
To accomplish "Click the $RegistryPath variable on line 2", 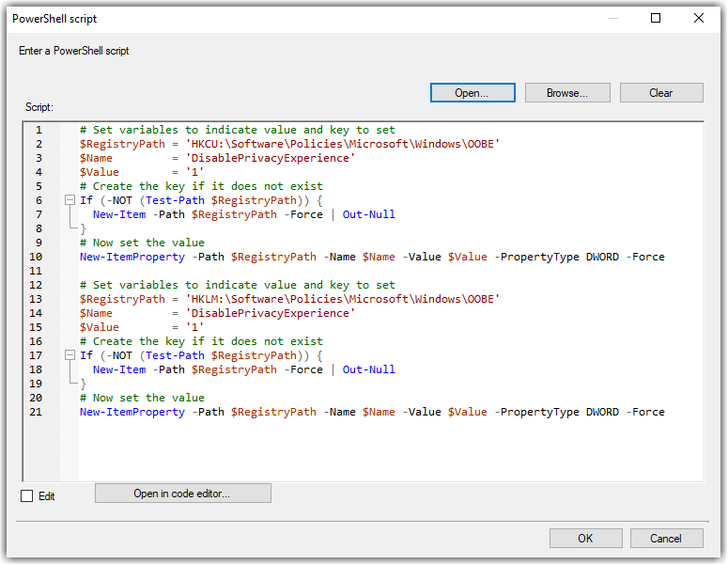I will pos(122,144).
